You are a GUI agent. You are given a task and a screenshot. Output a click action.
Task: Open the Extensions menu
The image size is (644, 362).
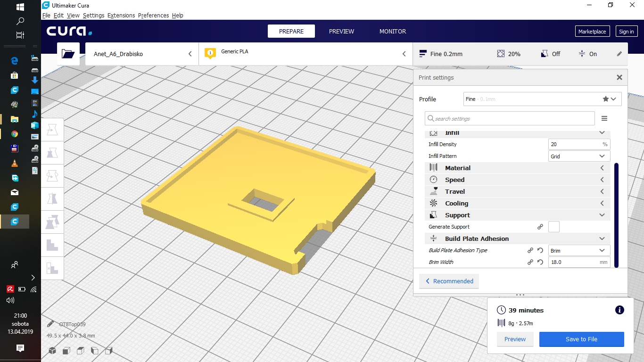pos(121,15)
